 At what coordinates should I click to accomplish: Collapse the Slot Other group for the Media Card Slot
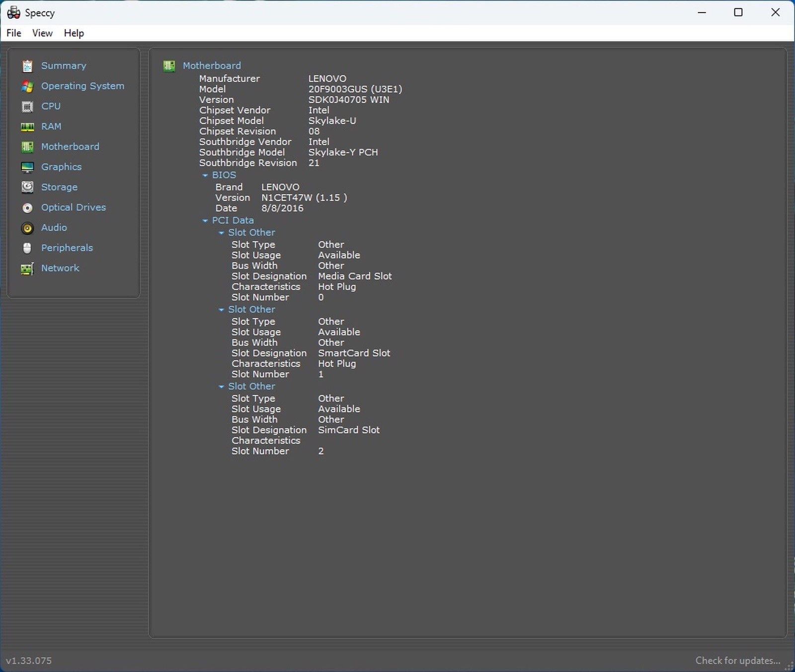[x=221, y=233]
